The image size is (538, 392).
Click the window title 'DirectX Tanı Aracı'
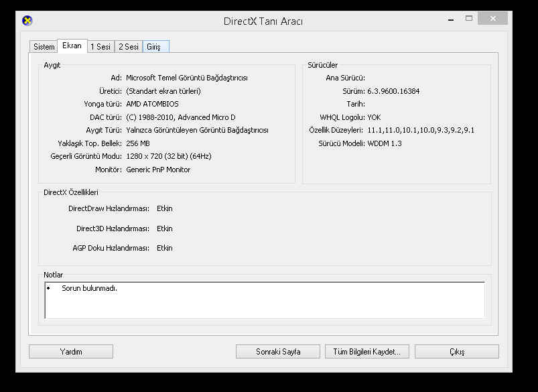263,21
